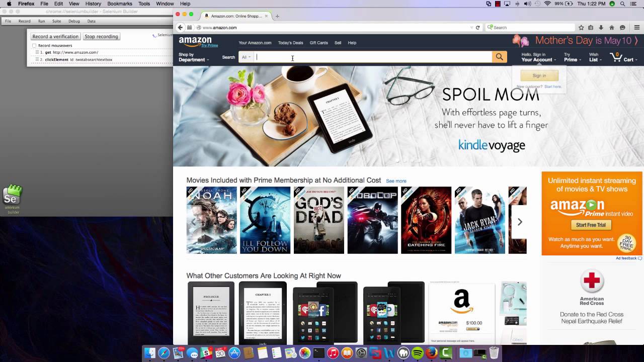Open Spotlight search in the menu bar
Viewport: 644px width, 362px height.
pyautogui.click(x=623, y=4)
